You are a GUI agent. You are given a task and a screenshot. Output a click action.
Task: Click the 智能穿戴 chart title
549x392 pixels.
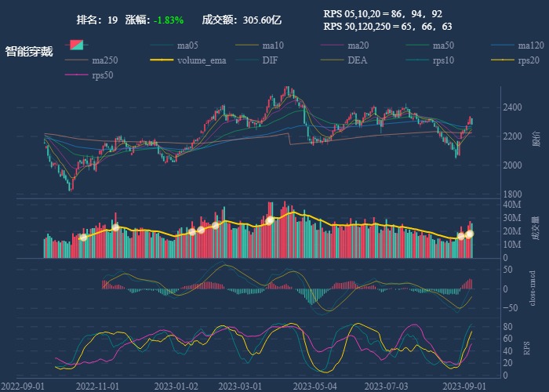(29, 52)
